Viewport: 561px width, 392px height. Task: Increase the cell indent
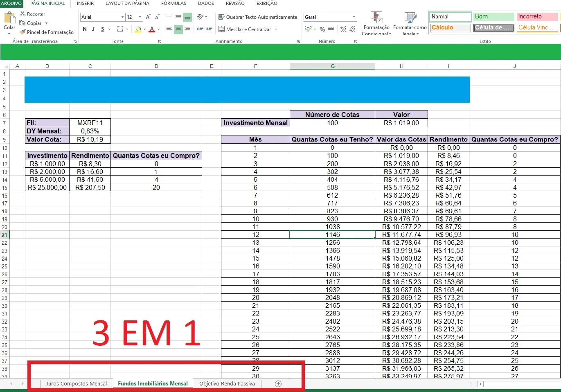click(x=209, y=29)
